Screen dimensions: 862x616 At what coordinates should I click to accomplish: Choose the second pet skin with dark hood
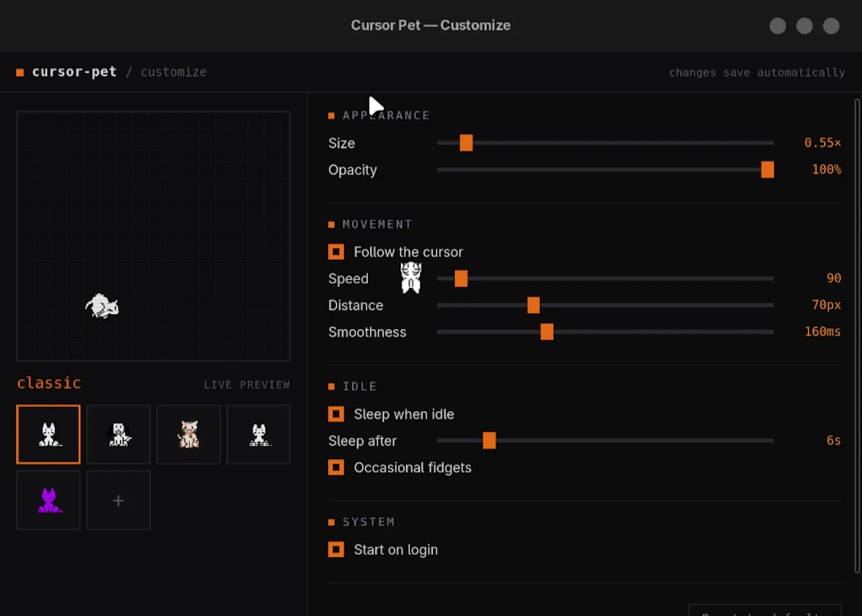119,434
